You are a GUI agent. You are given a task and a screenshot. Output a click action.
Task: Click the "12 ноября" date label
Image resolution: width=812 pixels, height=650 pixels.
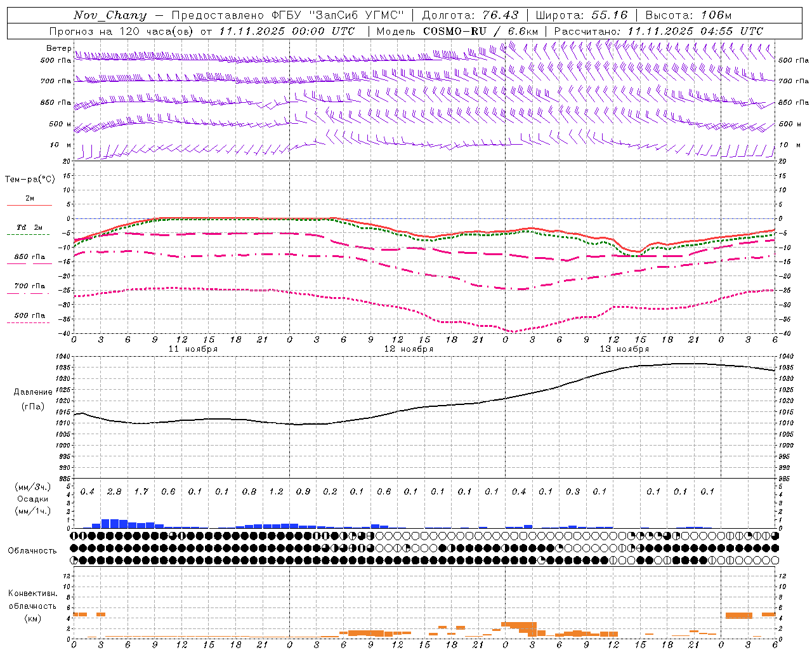point(409,349)
